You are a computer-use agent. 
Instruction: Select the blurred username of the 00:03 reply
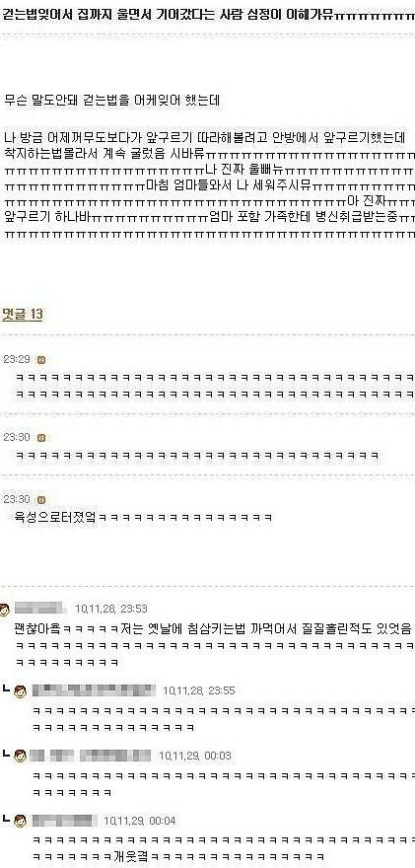(90, 756)
